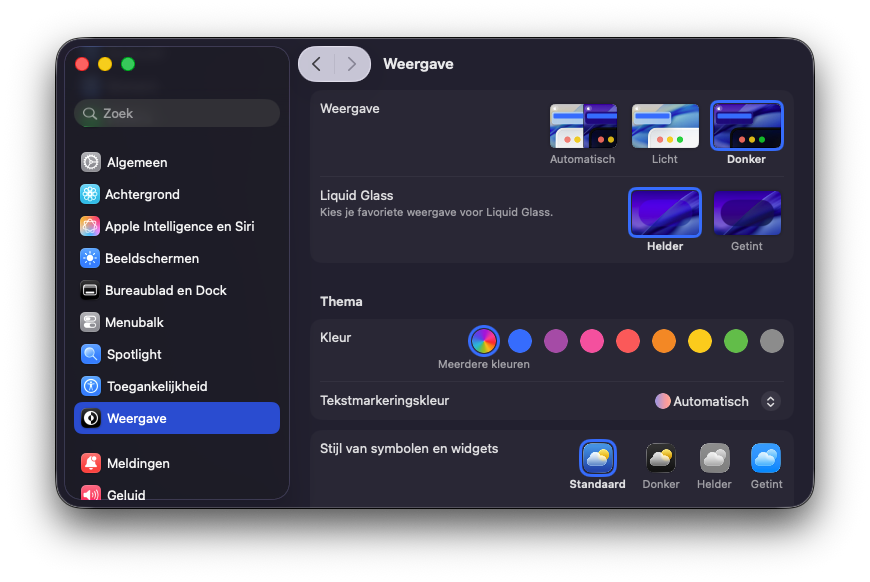This screenshot has height=582, width=870.
Task: Click the Apple Intelligence en Siri icon
Action: [x=91, y=226]
